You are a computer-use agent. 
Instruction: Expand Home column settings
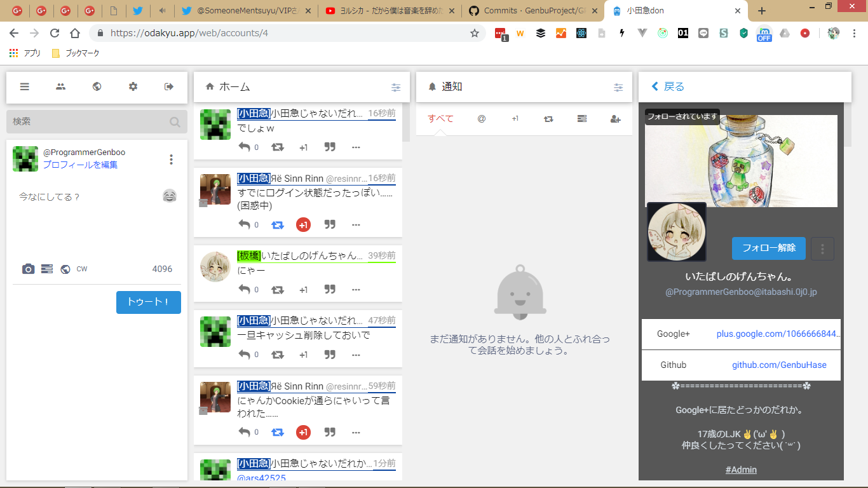pyautogui.click(x=396, y=88)
